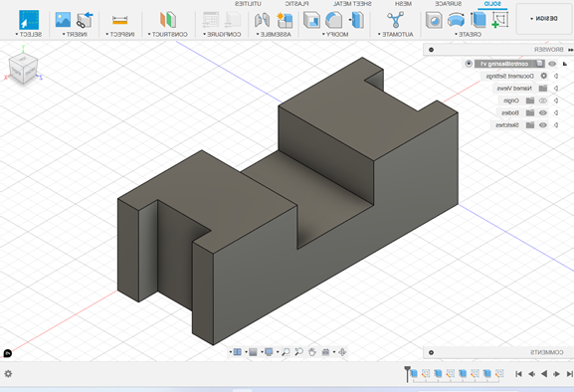Click the ViewCube in the viewport corner
The image size is (574, 392).
click(23, 68)
